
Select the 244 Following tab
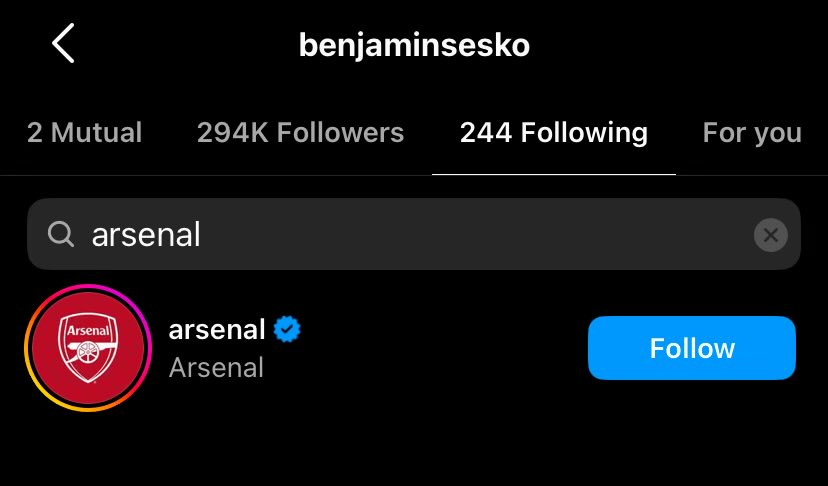click(x=553, y=132)
